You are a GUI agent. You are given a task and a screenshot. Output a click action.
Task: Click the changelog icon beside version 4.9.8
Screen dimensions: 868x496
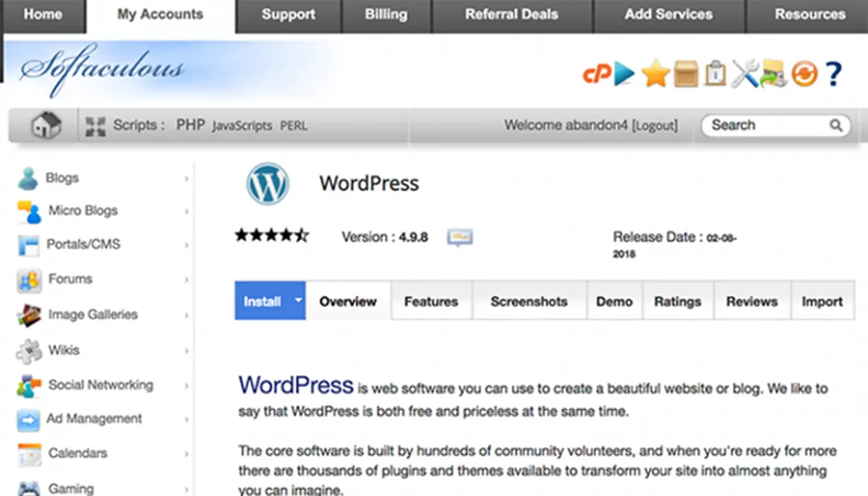460,237
